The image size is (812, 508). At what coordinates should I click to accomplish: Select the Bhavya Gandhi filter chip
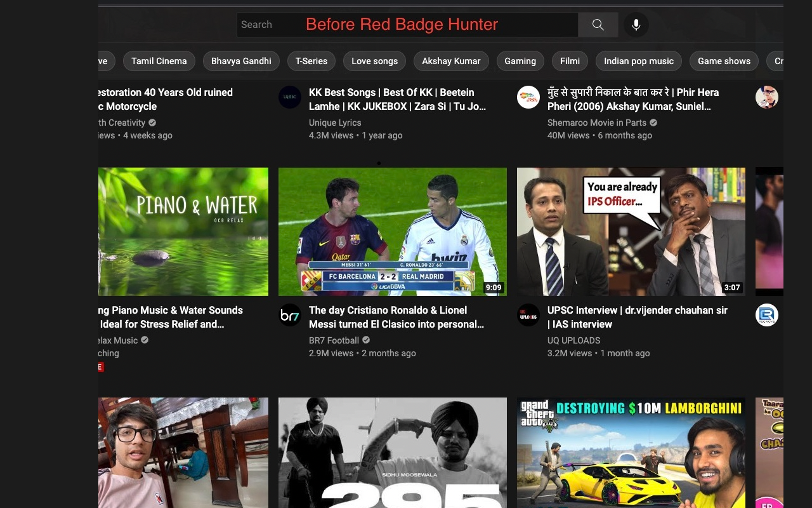241,61
